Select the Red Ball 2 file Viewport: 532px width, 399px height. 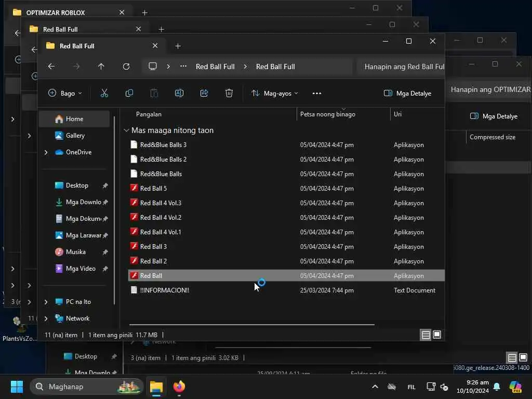click(x=286, y=261)
